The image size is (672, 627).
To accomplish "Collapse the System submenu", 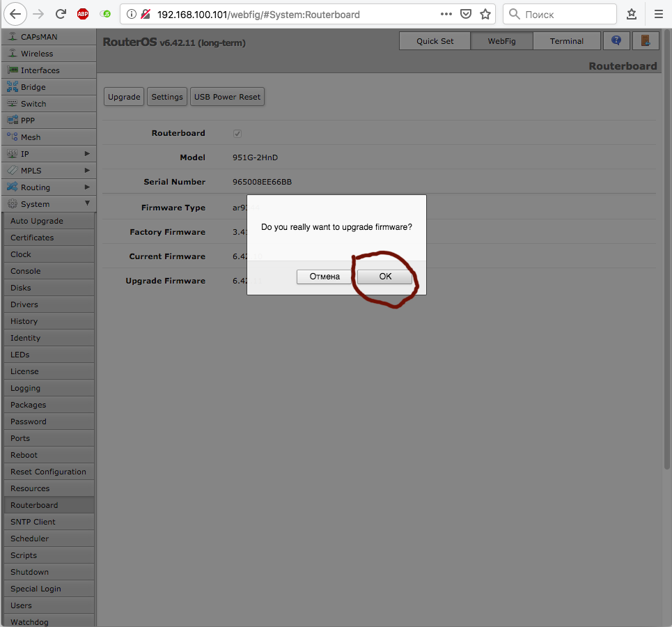I will coord(49,204).
